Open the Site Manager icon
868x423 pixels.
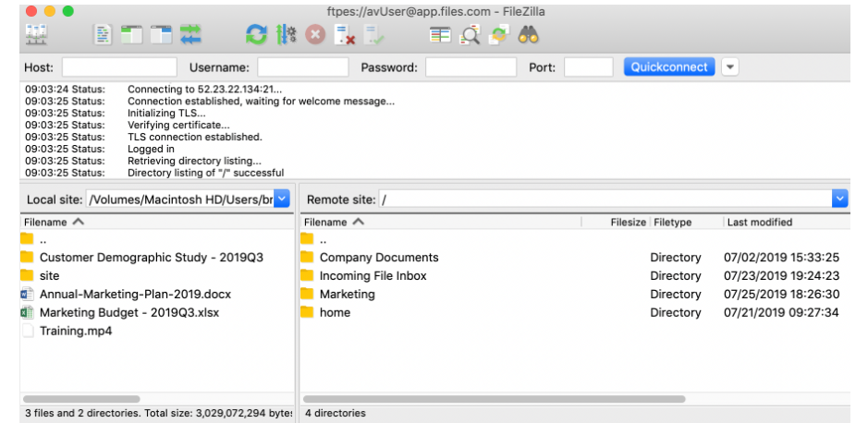[37, 35]
